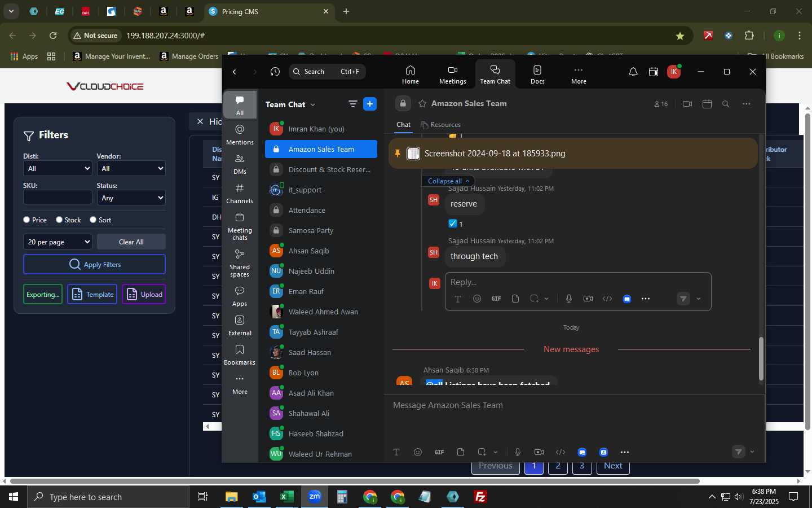Click the Pricing CMS page vertical scrollbar
This screenshot has width=812, height=508.
pos(807,271)
